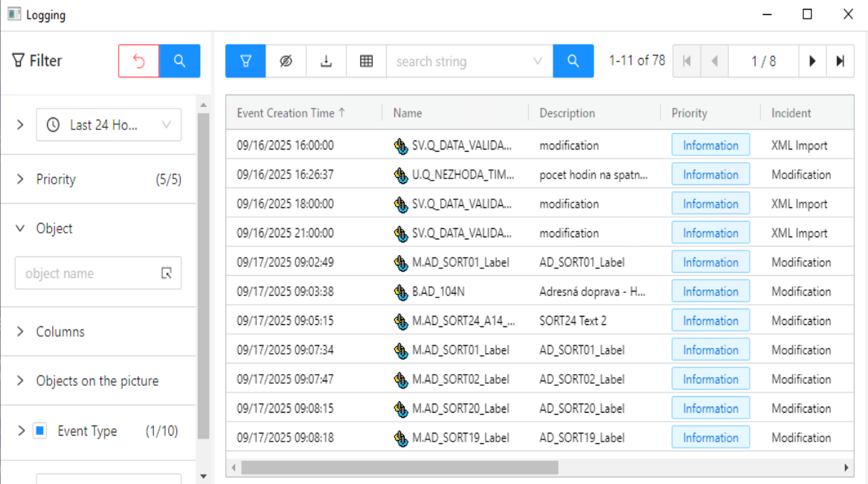This screenshot has height=484, width=868.
Task: Toggle the Event Type checkbox
Action: tap(40, 430)
